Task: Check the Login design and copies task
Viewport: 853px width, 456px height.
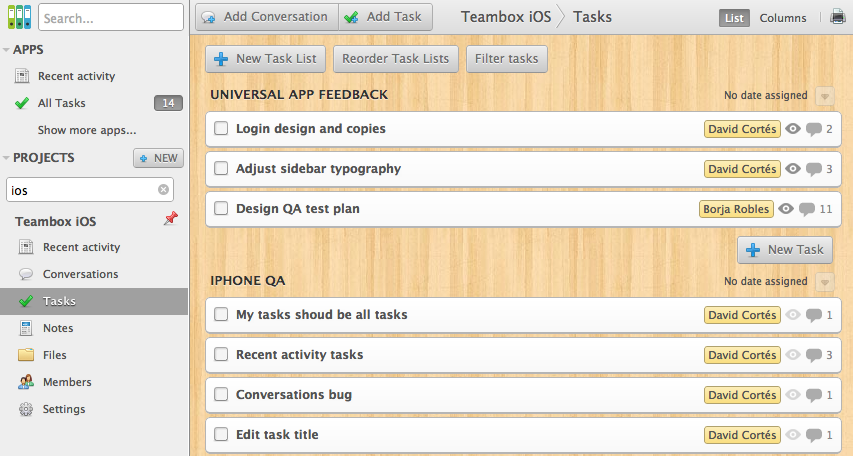Action: pyautogui.click(x=221, y=128)
